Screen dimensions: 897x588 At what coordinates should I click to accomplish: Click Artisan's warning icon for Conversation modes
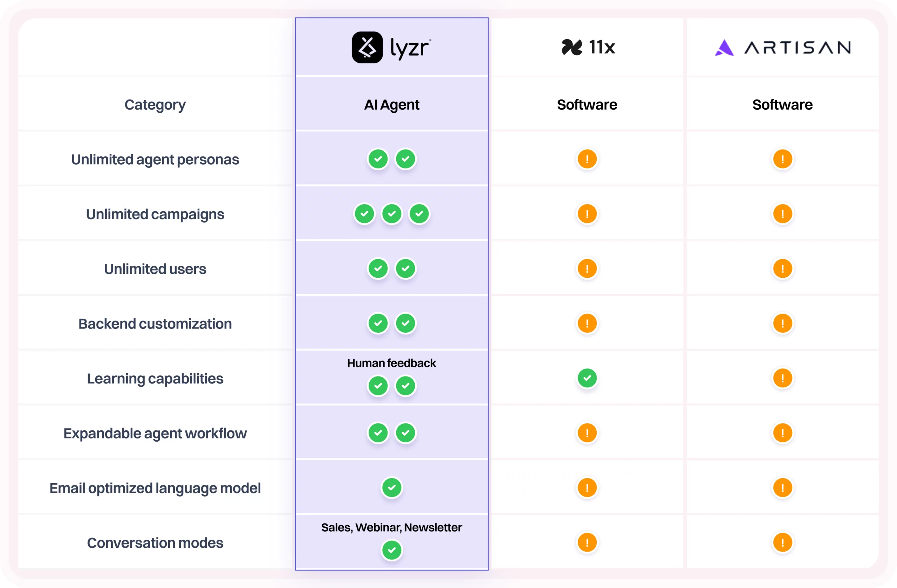point(782,542)
